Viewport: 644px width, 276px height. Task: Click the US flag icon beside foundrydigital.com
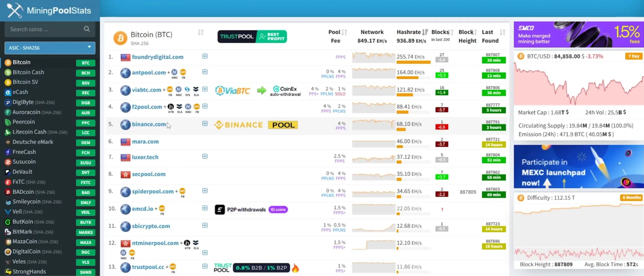click(x=125, y=57)
